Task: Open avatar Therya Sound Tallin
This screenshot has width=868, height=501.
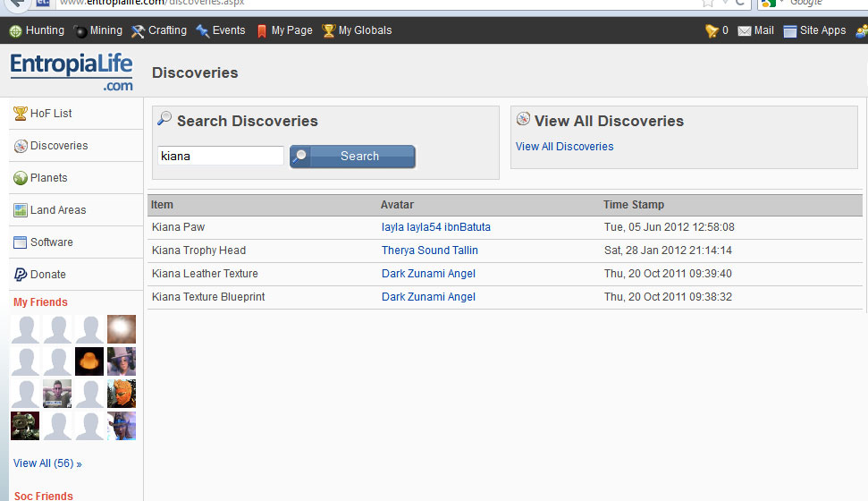Action: point(430,250)
